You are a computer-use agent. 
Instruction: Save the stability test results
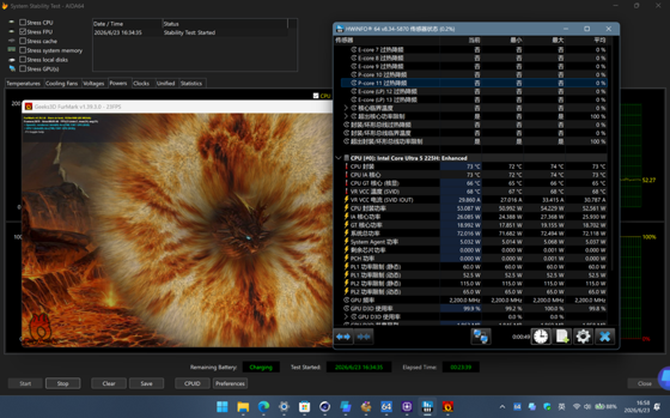(x=147, y=383)
